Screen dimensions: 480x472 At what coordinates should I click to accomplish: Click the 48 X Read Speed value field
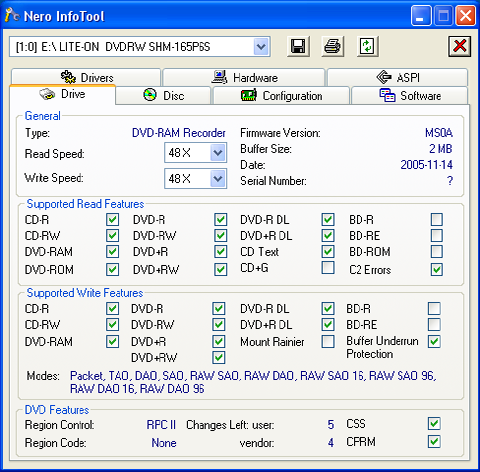pos(195,153)
